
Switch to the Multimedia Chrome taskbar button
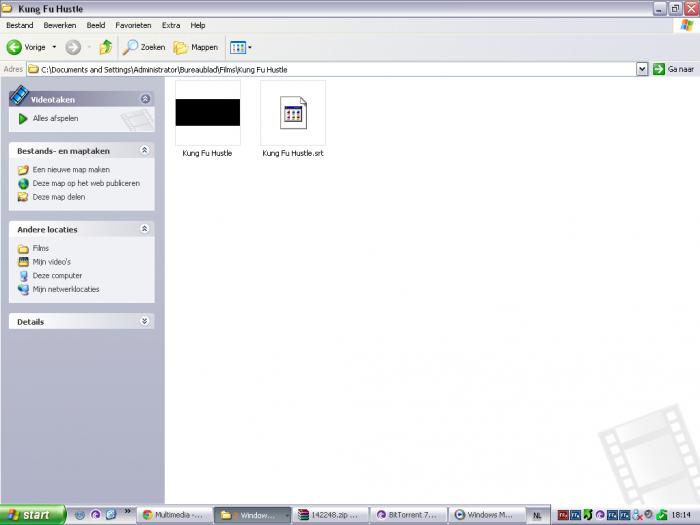click(174, 515)
